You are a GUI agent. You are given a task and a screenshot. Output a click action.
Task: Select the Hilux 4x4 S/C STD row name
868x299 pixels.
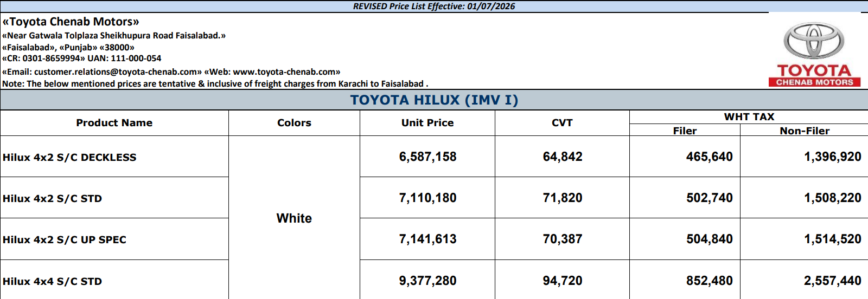pyautogui.click(x=52, y=282)
